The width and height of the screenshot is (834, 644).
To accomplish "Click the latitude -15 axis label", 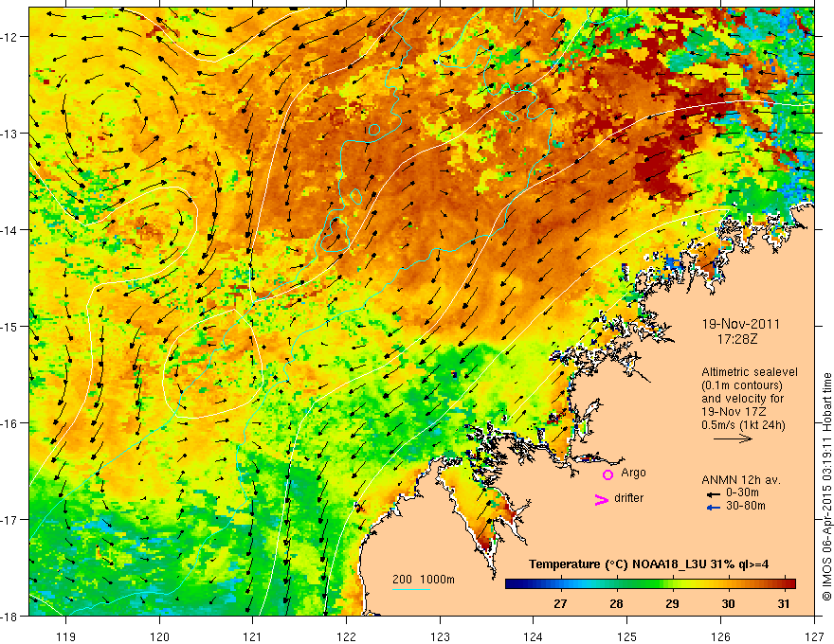I will pos(10,326).
